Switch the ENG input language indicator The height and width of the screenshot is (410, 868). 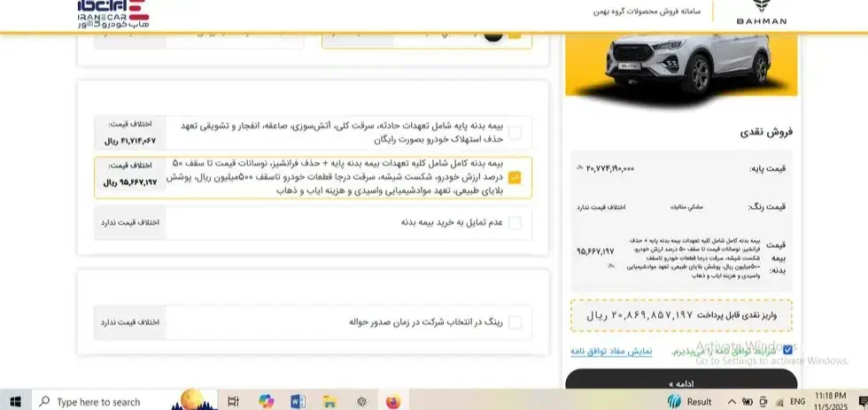pos(797,402)
